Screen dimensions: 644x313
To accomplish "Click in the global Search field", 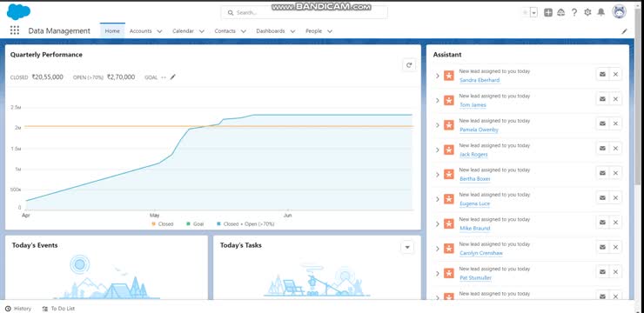I will pyautogui.click(x=304, y=13).
